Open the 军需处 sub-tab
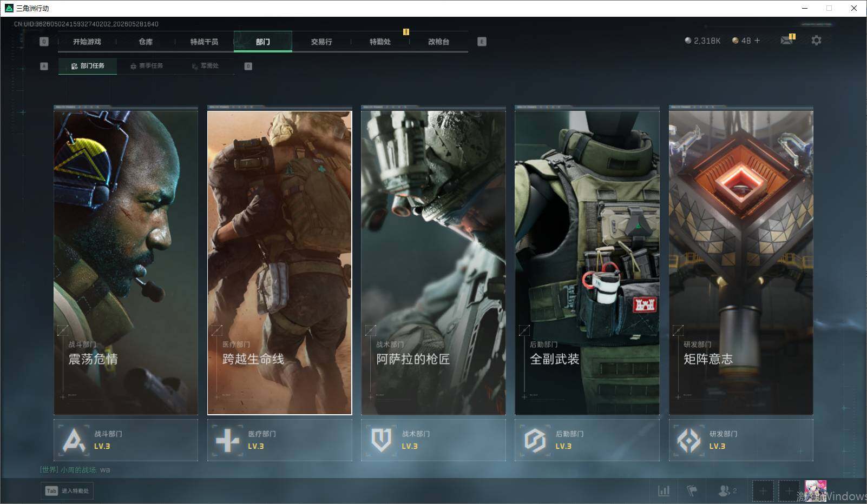This screenshot has height=504, width=867. [205, 66]
